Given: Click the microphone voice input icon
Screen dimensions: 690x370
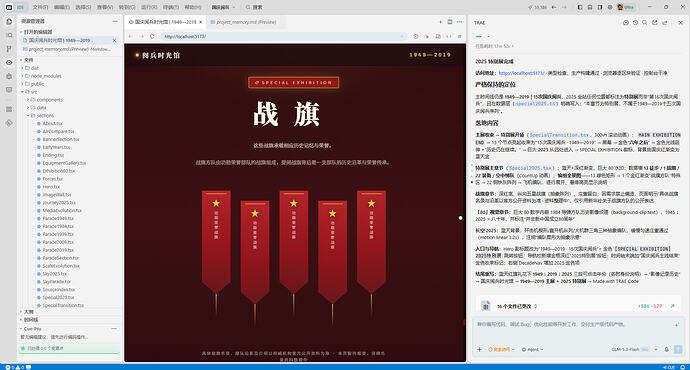Looking at the screenshot, I should pos(666,349).
